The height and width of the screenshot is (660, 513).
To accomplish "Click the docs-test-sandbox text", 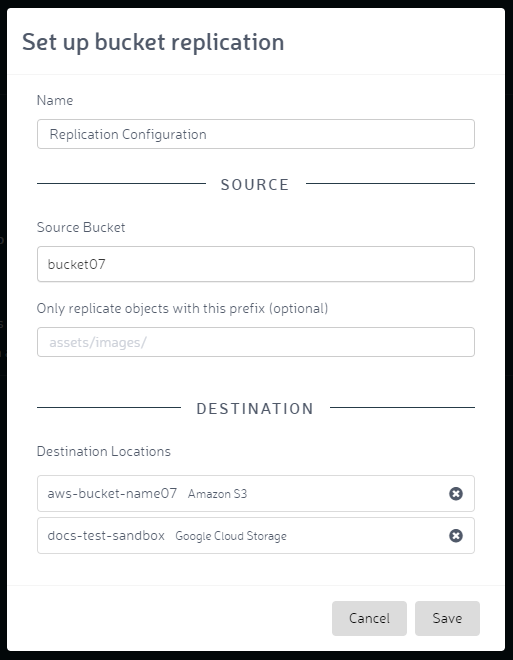I will click(x=106, y=535).
